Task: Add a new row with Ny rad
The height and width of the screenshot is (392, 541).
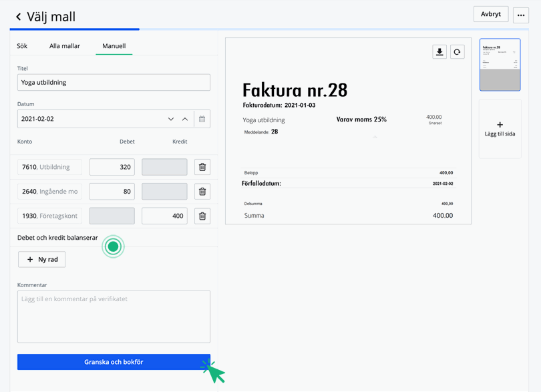Action: tap(41, 259)
